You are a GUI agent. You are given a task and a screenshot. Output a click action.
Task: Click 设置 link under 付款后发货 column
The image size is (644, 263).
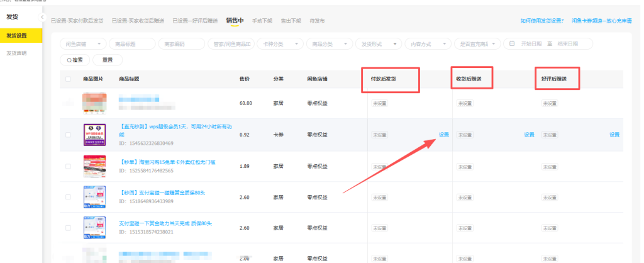click(x=444, y=135)
